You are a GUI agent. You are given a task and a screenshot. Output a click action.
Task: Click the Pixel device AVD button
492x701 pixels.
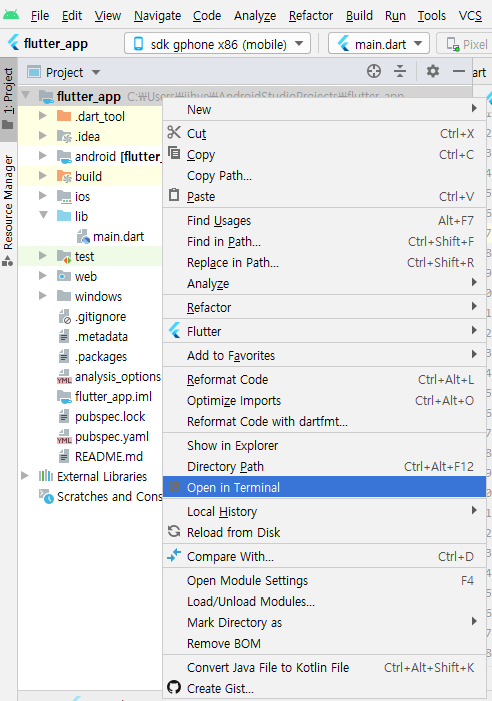(466, 44)
